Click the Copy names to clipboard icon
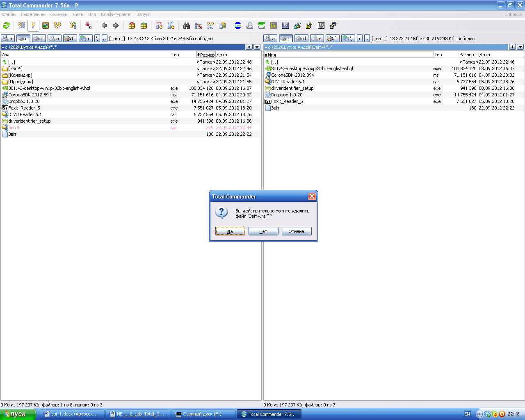 pyautogui.click(x=222, y=25)
